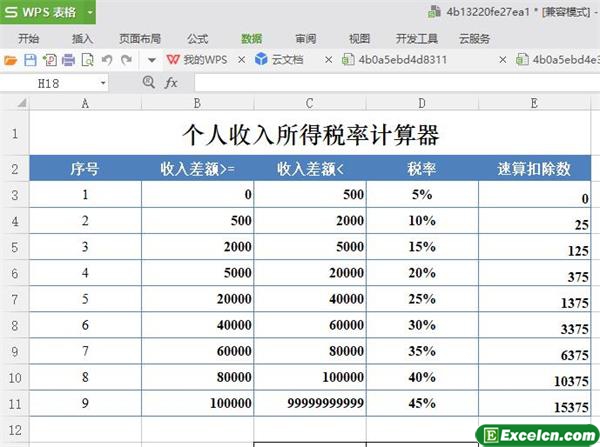
Task: Click the redo arrow icon
Action: click(x=126, y=60)
